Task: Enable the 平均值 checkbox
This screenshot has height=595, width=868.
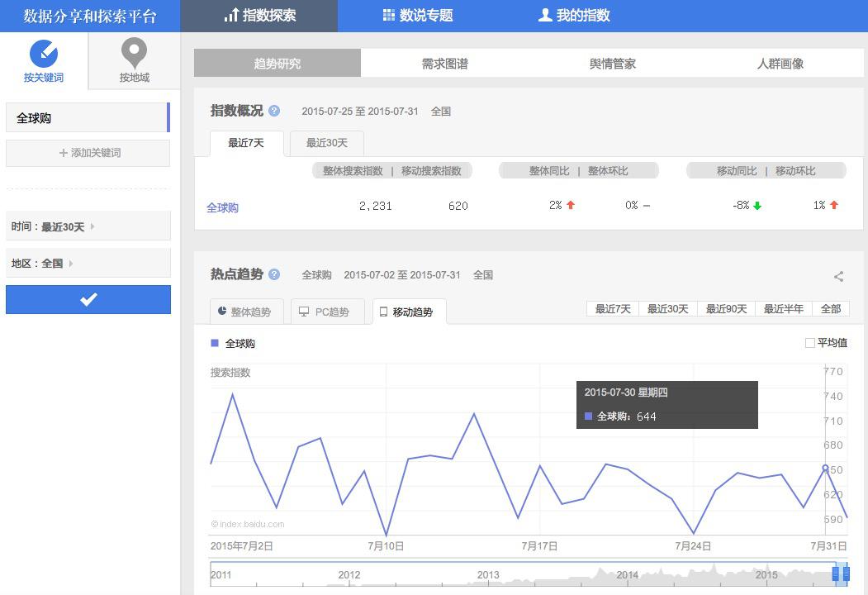Action: (x=810, y=343)
